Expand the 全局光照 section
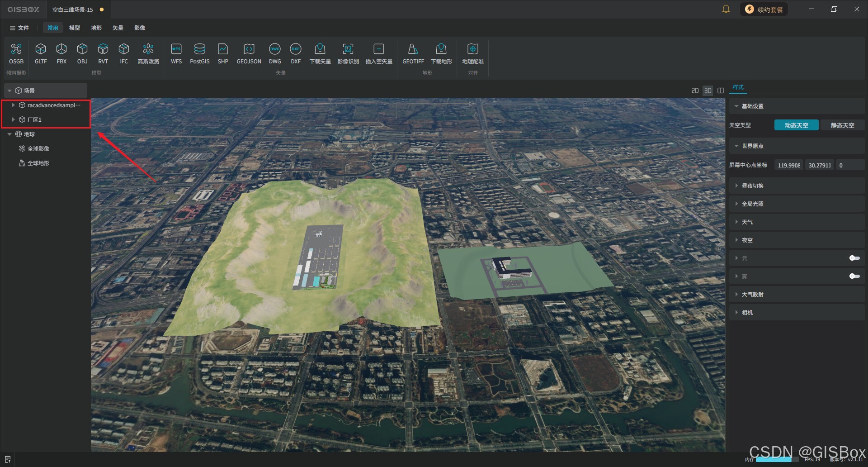 tap(797, 204)
